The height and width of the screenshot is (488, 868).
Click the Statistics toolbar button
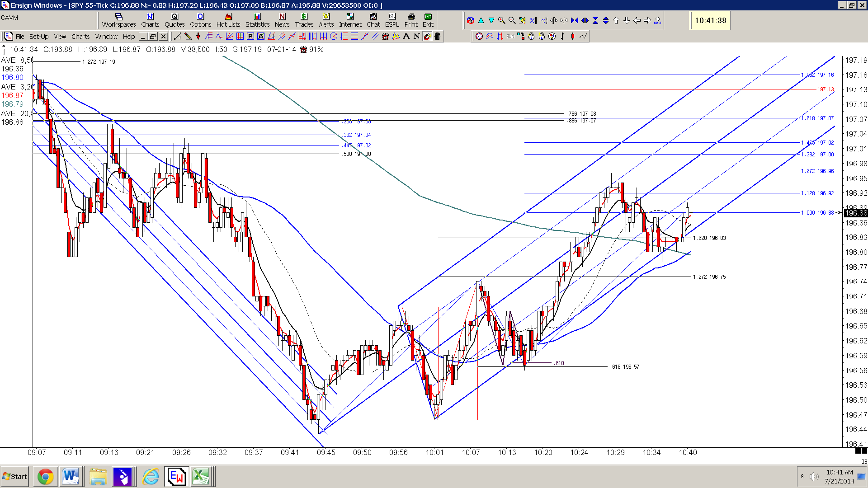[257, 20]
